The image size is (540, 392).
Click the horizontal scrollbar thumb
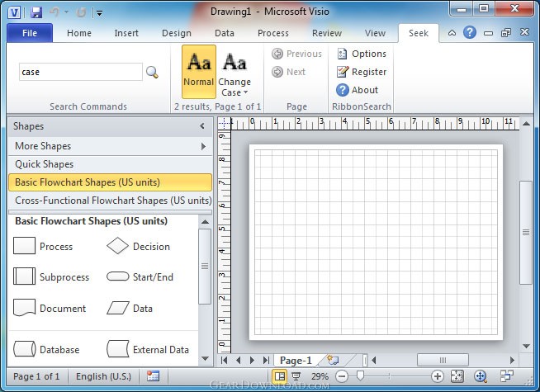[x=443, y=360]
